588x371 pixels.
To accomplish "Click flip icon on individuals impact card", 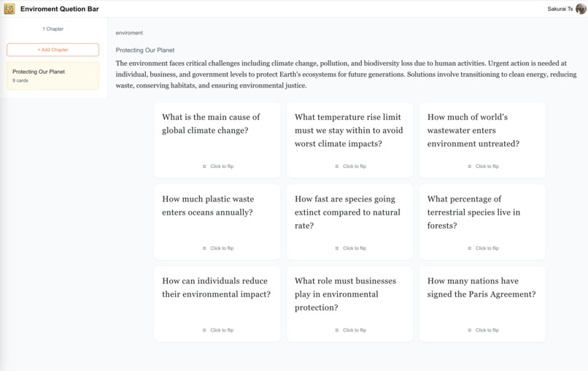I will (204, 330).
